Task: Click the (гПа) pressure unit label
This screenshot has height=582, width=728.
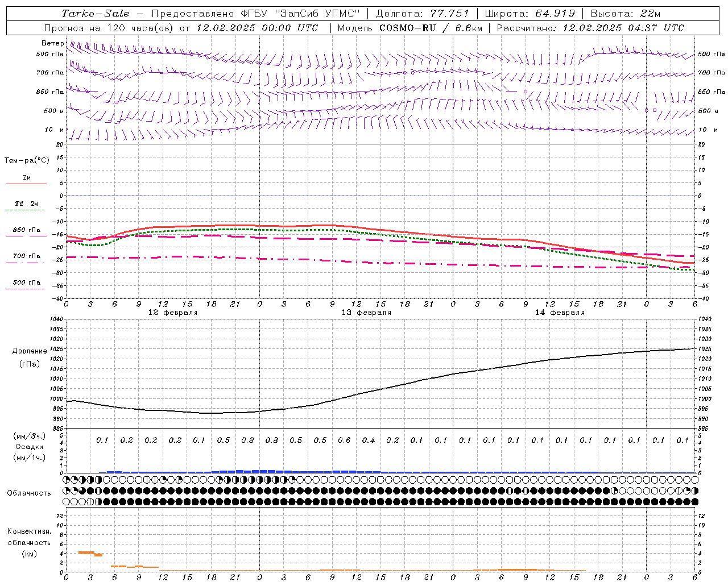Action: pos(30,364)
